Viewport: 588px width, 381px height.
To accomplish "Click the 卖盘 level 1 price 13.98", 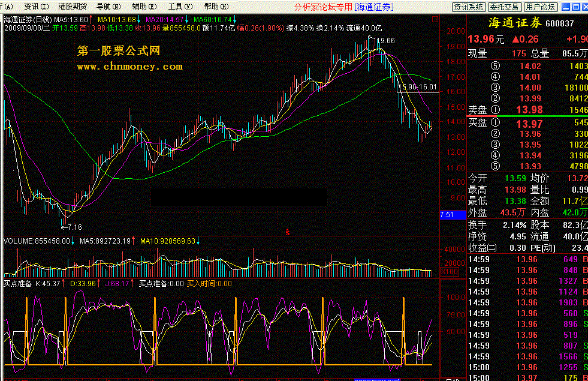I will click(x=529, y=110).
